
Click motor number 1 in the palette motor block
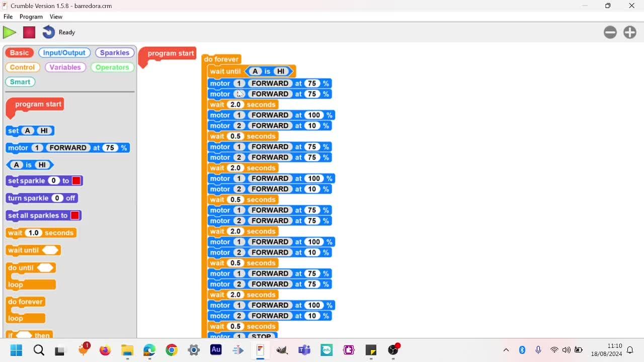click(37, 148)
